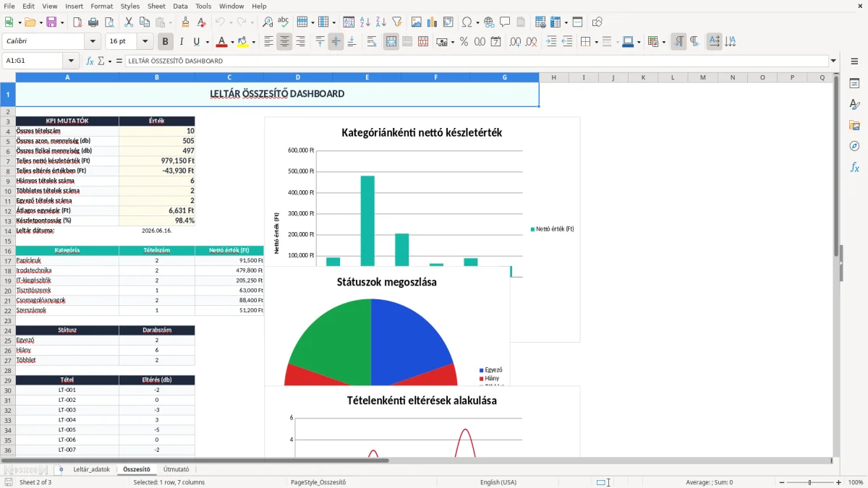The width and height of the screenshot is (868, 488).
Task: Click column header D
Action: point(298,77)
